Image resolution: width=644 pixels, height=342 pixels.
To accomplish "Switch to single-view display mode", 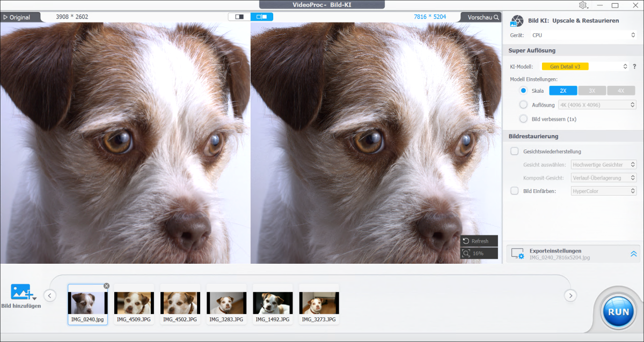I will coord(238,17).
